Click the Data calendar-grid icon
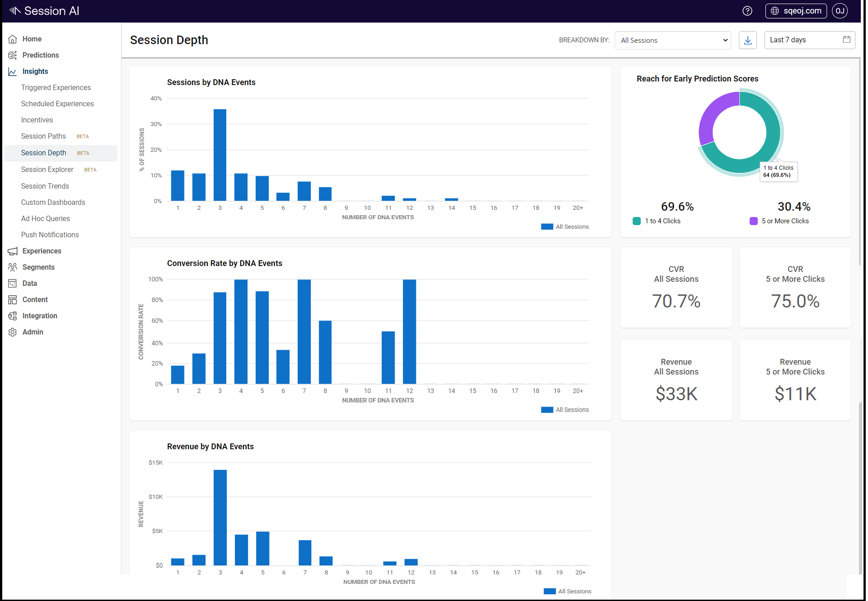The image size is (868, 601). (13, 284)
